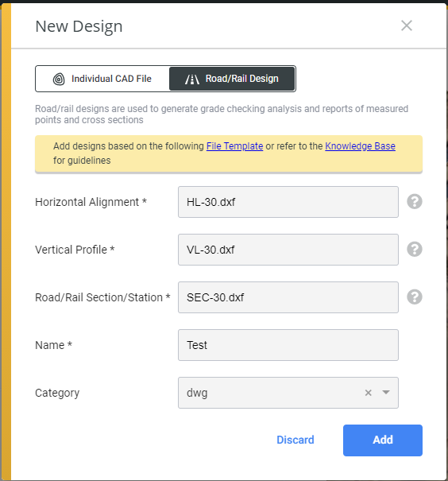The height and width of the screenshot is (481, 448).
Task: Close the New Design dialog
Action: click(x=407, y=25)
